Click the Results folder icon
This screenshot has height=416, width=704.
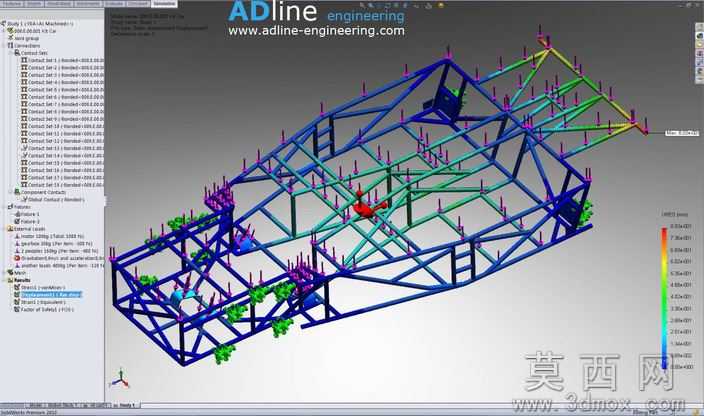10,280
